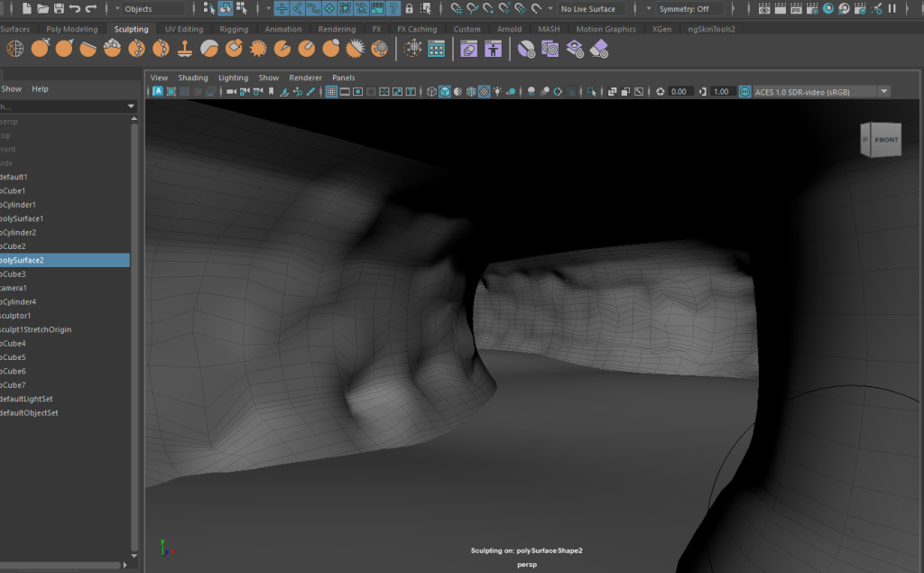Image resolution: width=924 pixels, height=573 pixels.
Task: Toggle Film Gate in the viewport
Action: [x=345, y=91]
